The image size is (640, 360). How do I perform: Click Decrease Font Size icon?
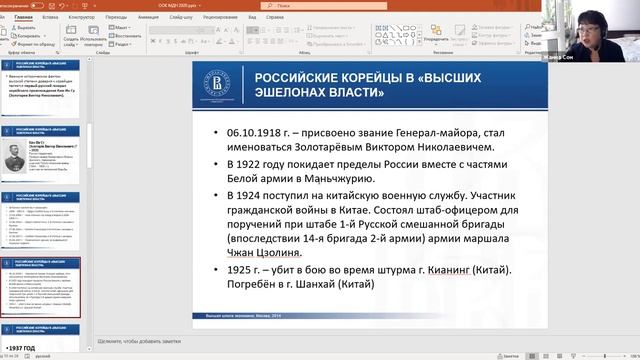click(227, 30)
